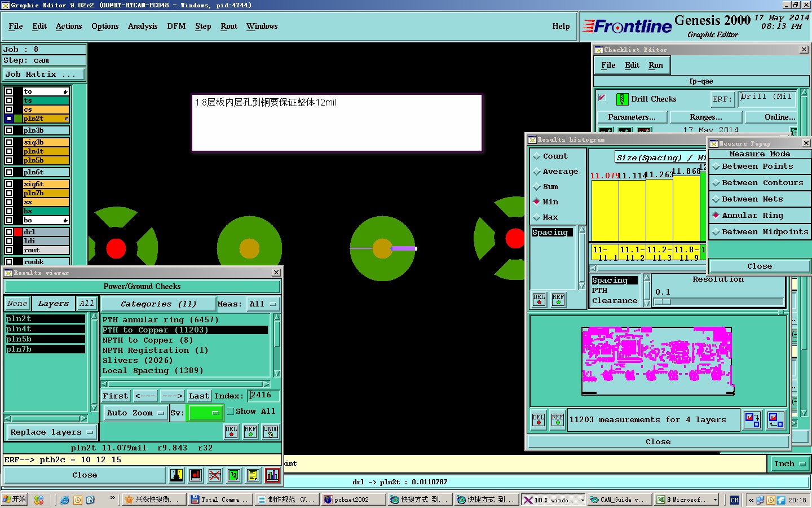Open the Job Matrix selector
812x508 pixels.
coord(43,75)
